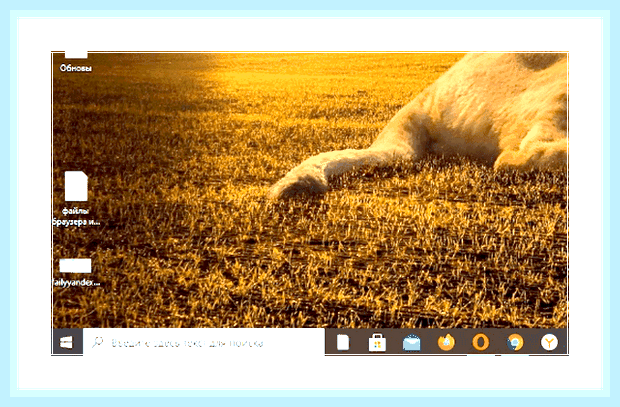Select the 'файлы браузера и...' desktop file icon

76,186
